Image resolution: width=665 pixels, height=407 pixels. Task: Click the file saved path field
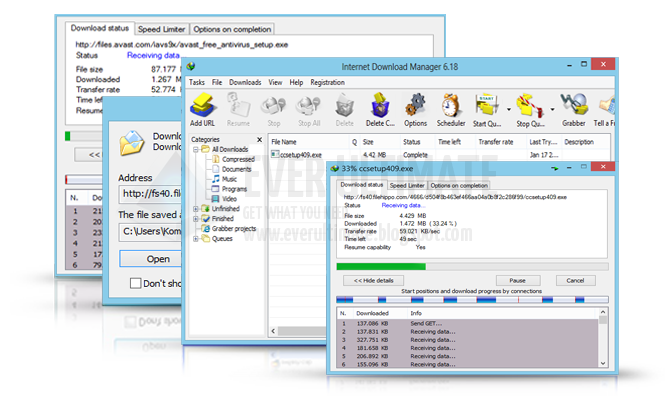coord(151,231)
